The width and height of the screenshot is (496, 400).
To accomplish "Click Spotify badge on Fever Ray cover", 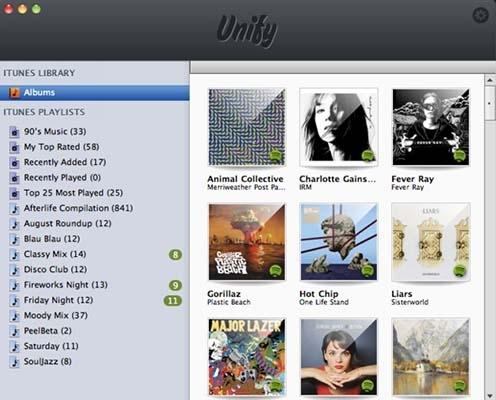I will 459,155.
